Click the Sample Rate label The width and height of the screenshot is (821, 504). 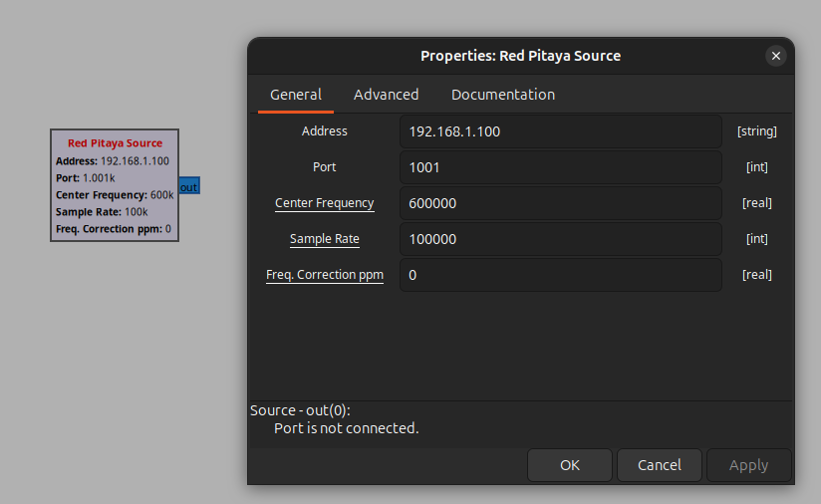pos(325,239)
